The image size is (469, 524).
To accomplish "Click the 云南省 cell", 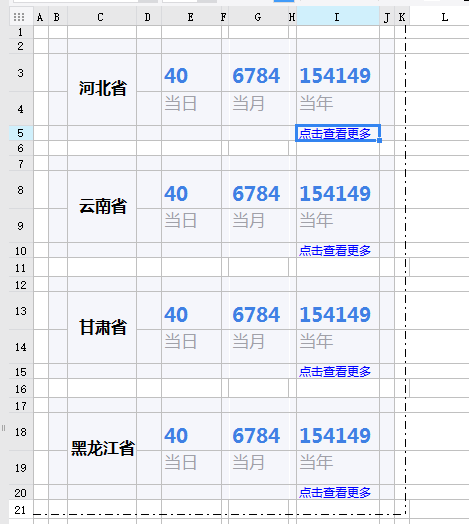I will click(102, 207).
